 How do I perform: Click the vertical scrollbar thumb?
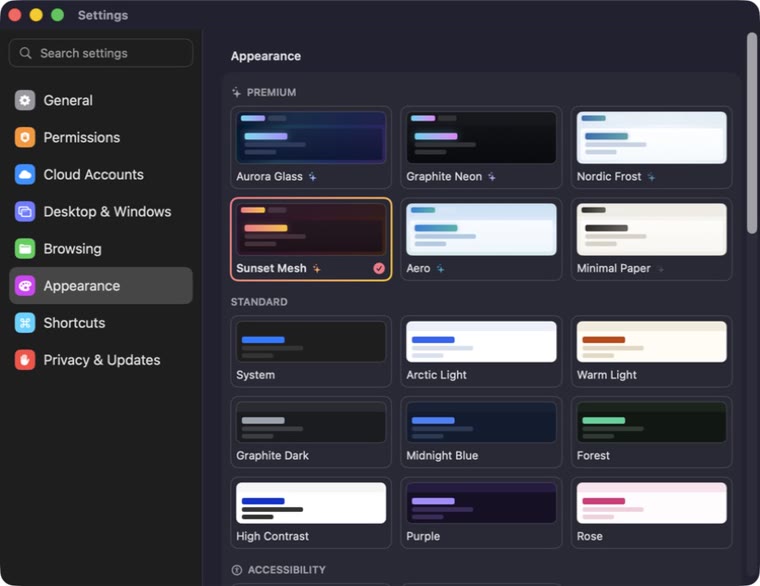click(752, 133)
